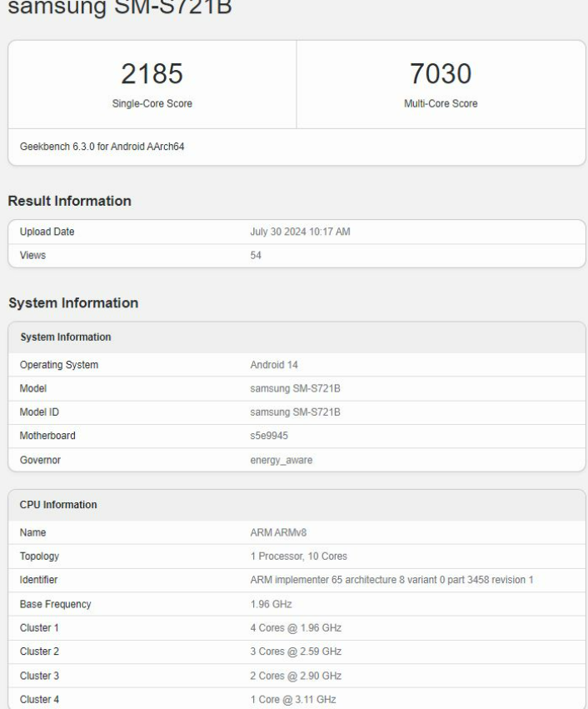Click the CPU Information table header
Screen dimensions: 588x709
pyautogui.click(x=58, y=505)
